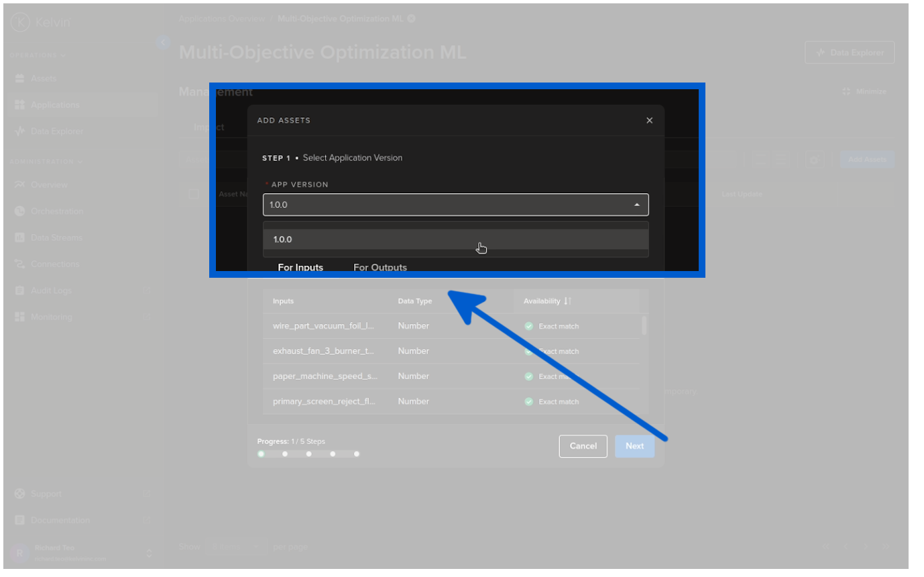The image size is (924, 577).
Task: Open Audit Logs from the sidebar icon
Action: coord(19,291)
